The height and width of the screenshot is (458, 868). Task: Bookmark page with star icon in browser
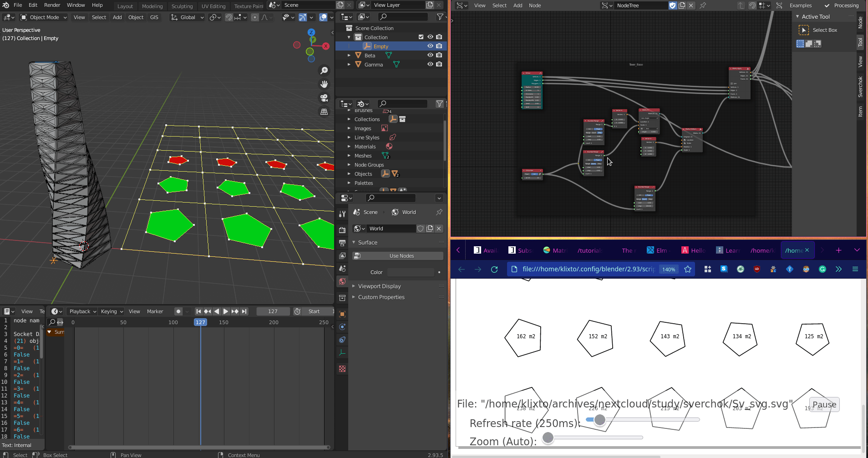[688, 269]
